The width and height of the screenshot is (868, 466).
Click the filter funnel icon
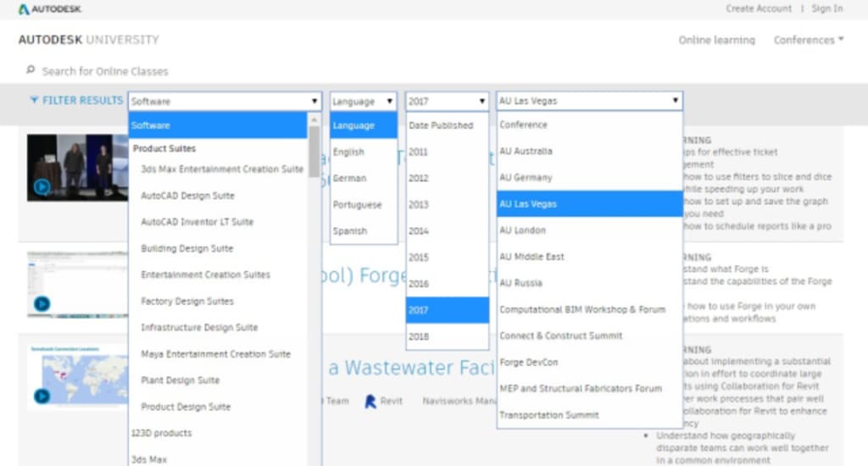tap(34, 100)
